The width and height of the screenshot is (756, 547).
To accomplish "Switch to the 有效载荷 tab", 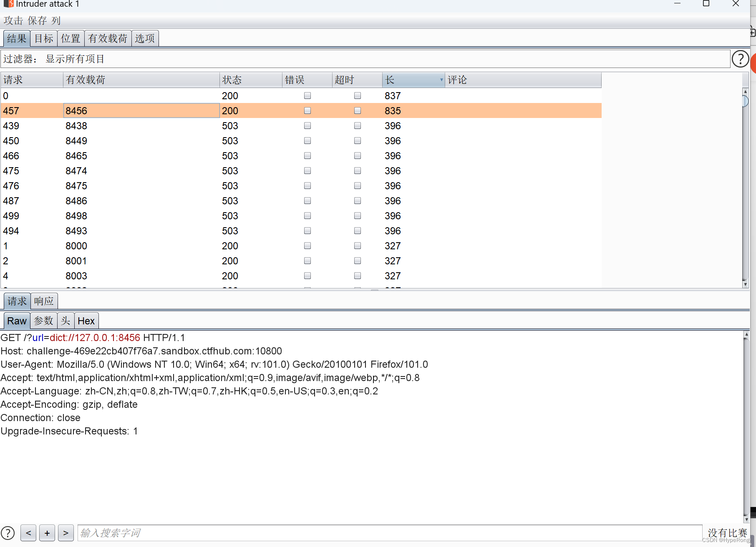I will pyautogui.click(x=108, y=38).
